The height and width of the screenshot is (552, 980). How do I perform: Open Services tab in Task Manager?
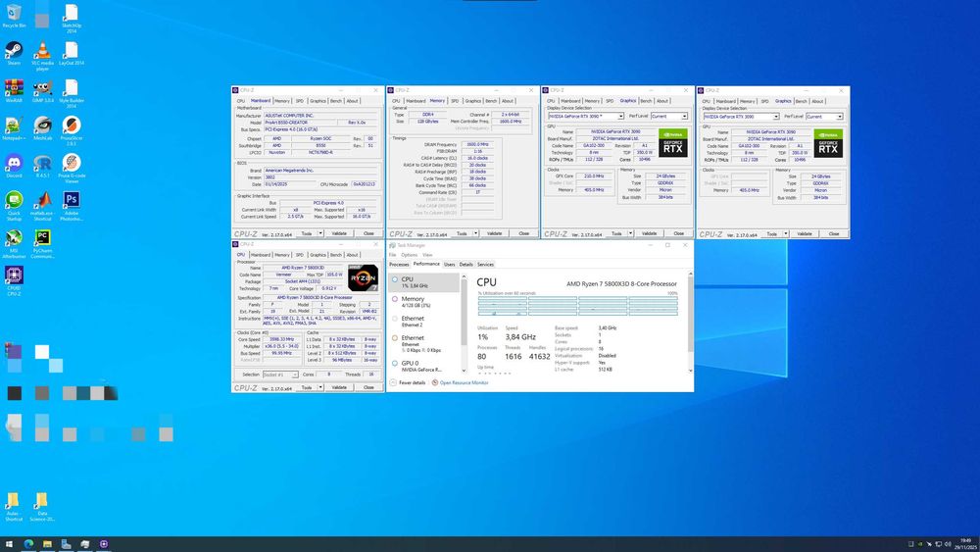click(486, 265)
